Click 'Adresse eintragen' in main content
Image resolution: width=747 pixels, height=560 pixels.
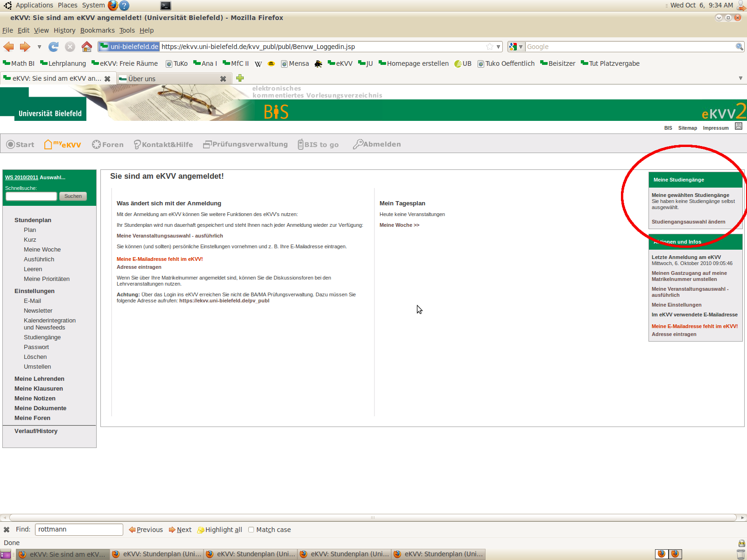point(139,267)
